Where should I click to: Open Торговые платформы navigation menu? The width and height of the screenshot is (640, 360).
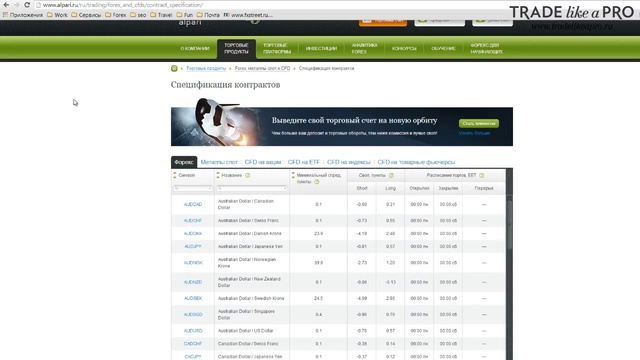click(x=277, y=49)
